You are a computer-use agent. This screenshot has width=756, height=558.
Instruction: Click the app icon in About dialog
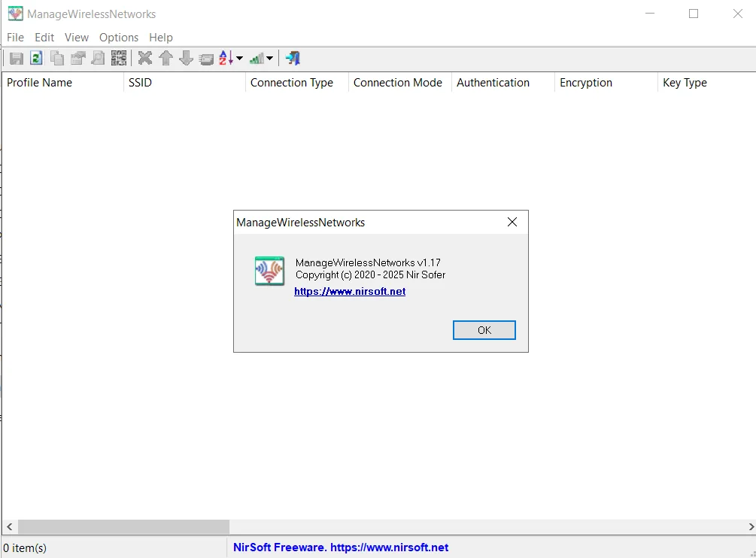coord(269,271)
